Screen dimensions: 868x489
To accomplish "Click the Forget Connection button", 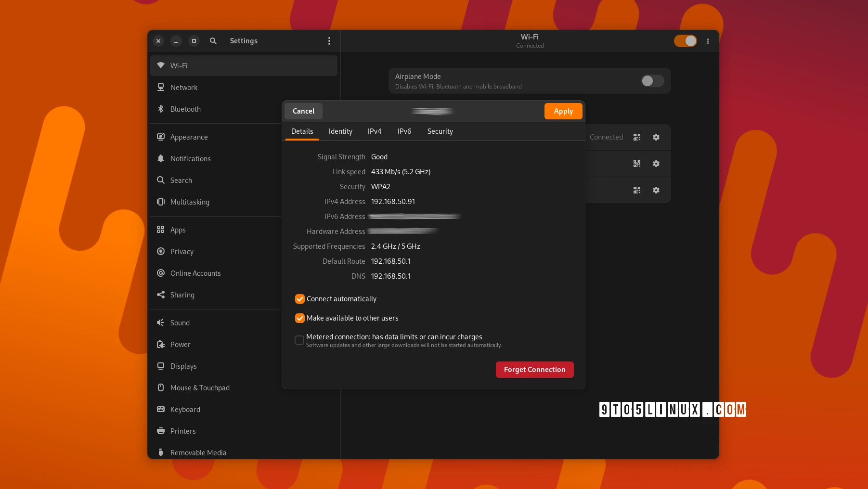I will tap(534, 369).
